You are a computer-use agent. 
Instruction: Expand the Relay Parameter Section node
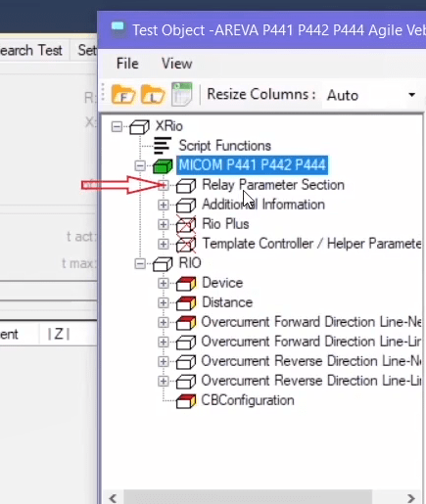pyautogui.click(x=164, y=186)
